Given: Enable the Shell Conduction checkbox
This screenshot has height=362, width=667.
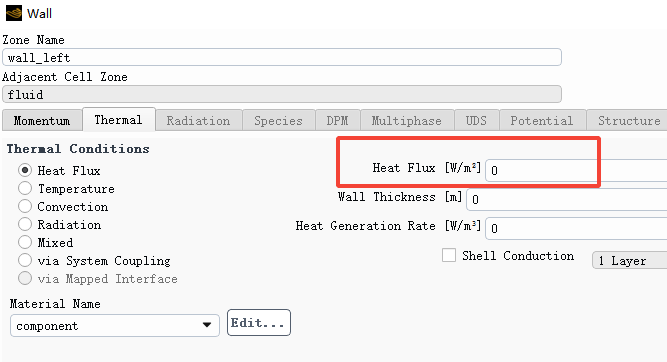Looking at the screenshot, I should point(449,255).
